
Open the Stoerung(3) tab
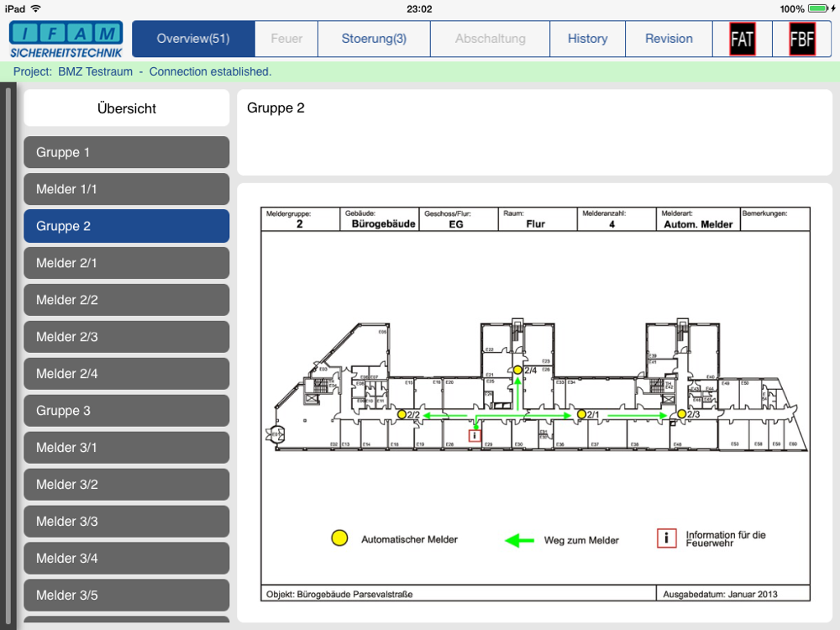(374, 39)
